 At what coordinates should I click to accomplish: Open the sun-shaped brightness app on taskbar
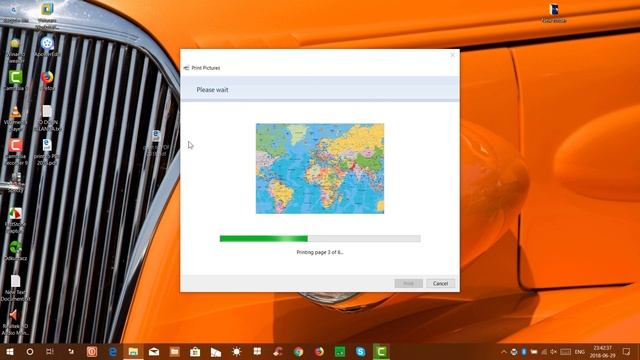pos(236,351)
